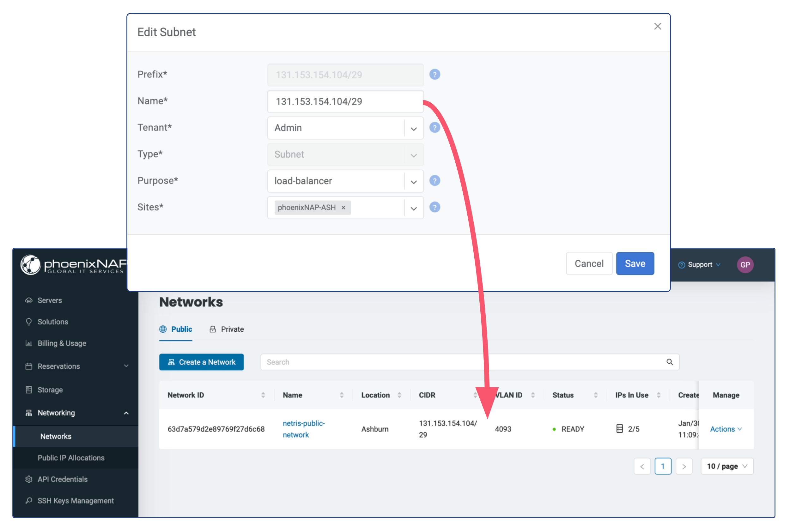Click the help icon next to Sites
The width and height of the screenshot is (790, 532).
(434, 207)
